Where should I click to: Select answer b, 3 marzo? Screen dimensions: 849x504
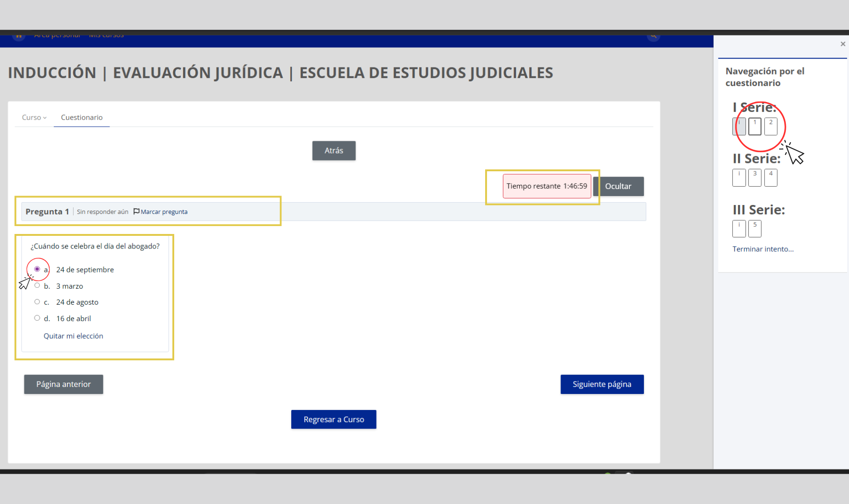[x=37, y=285]
